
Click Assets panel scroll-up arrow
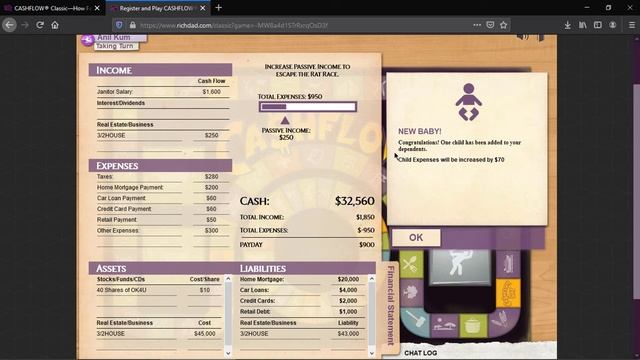pyautogui.click(x=228, y=279)
